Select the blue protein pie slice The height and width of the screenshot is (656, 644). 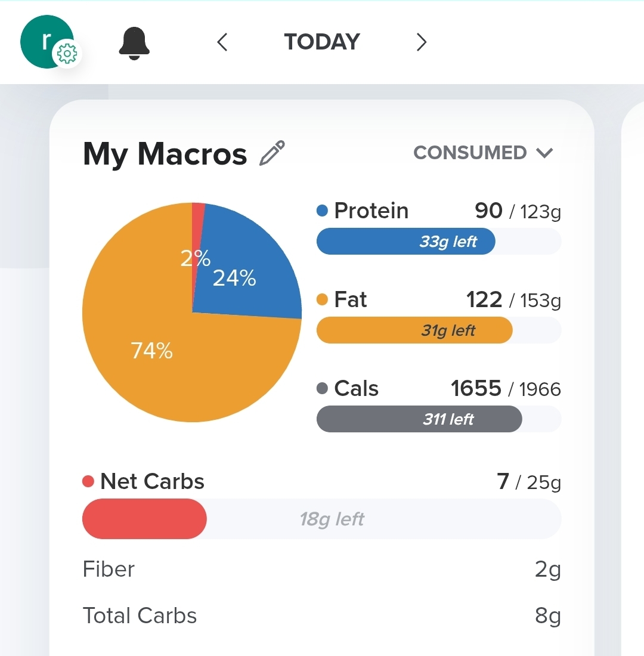(250, 268)
